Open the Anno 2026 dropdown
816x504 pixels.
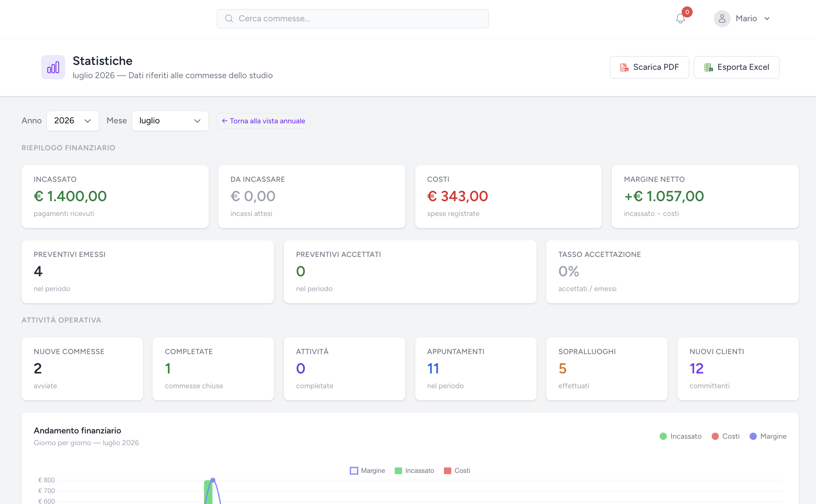[x=73, y=121]
